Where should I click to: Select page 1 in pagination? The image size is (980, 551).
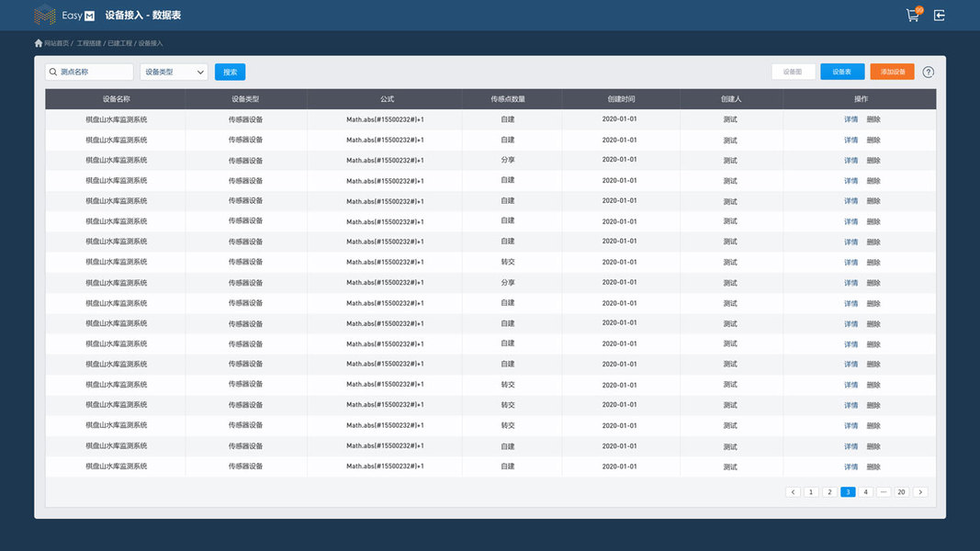tap(811, 492)
